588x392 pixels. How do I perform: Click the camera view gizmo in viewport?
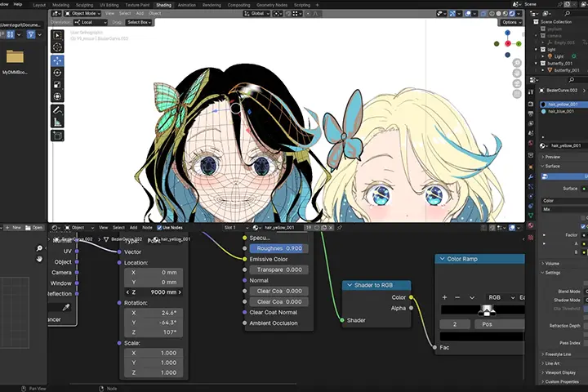coord(517,83)
